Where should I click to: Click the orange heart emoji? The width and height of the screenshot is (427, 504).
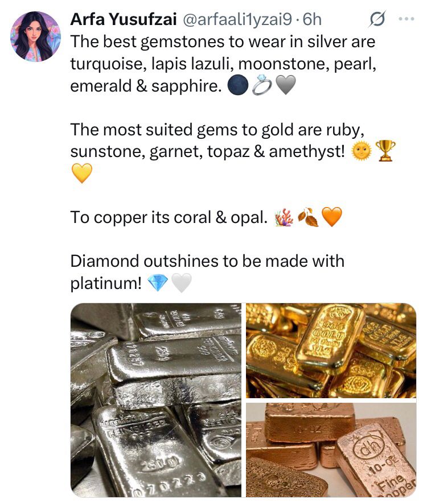[x=332, y=217]
